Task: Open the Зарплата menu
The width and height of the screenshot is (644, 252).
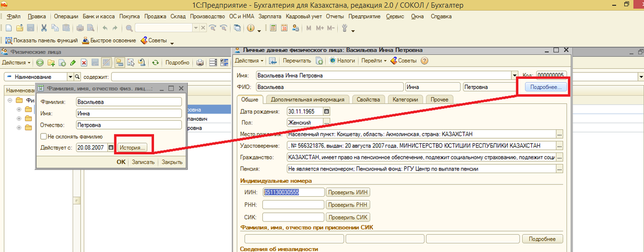Action: click(269, 16)
